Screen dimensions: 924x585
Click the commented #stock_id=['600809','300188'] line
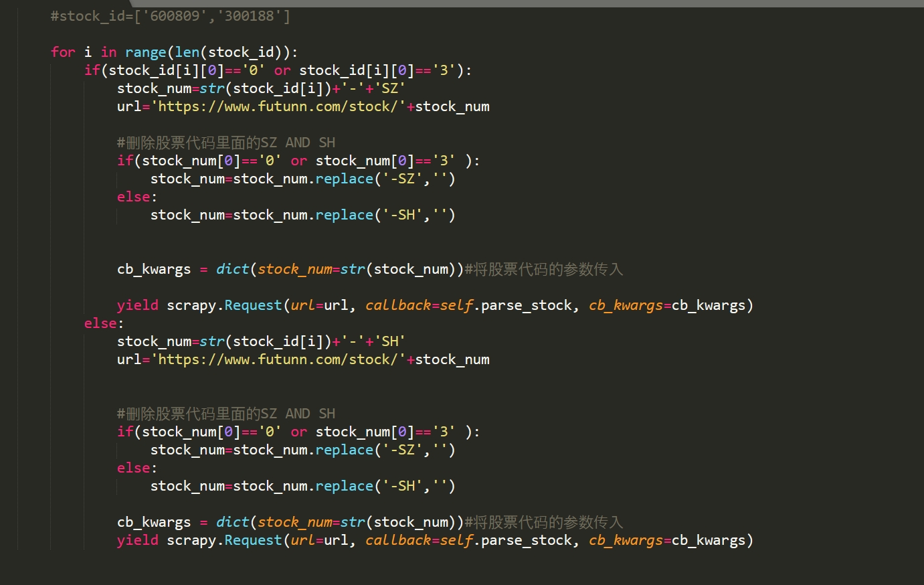click(x=171, y=16)
